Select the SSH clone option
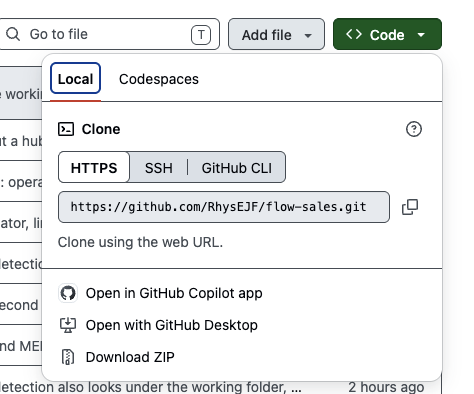 pos(159,168)
